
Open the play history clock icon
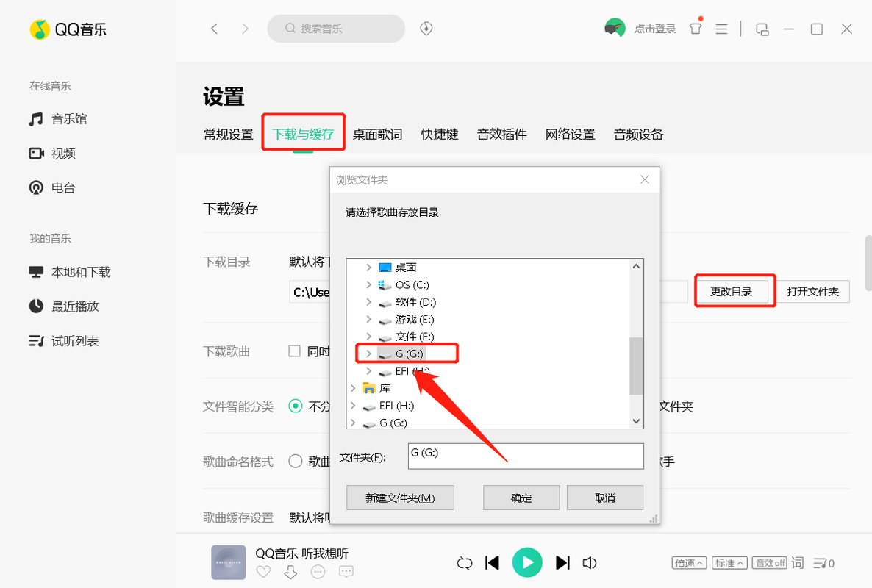[x=426, y=29]
